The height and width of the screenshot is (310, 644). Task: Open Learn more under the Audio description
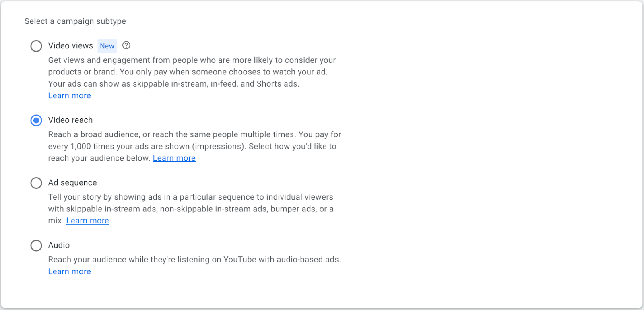click(x=69, y=271)
